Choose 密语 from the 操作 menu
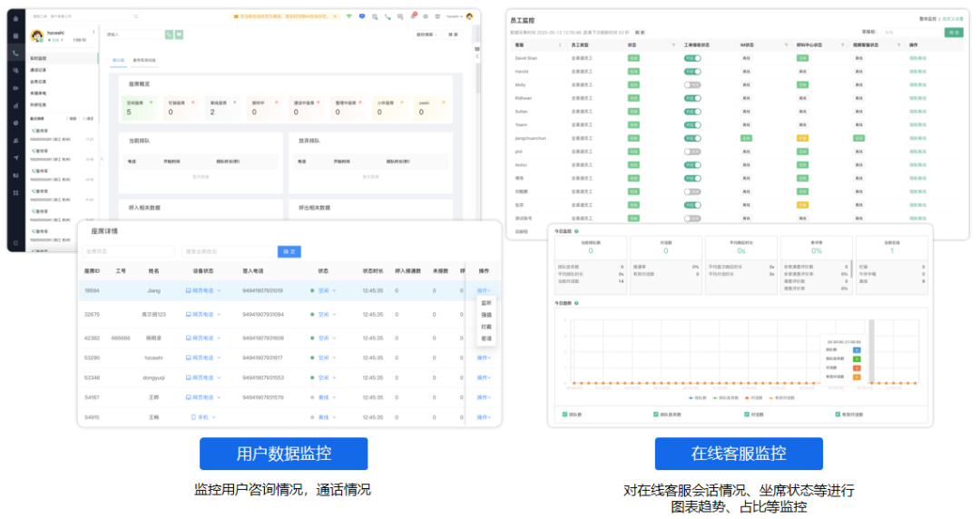Screen dimensions: 980x519 (486, 338)
